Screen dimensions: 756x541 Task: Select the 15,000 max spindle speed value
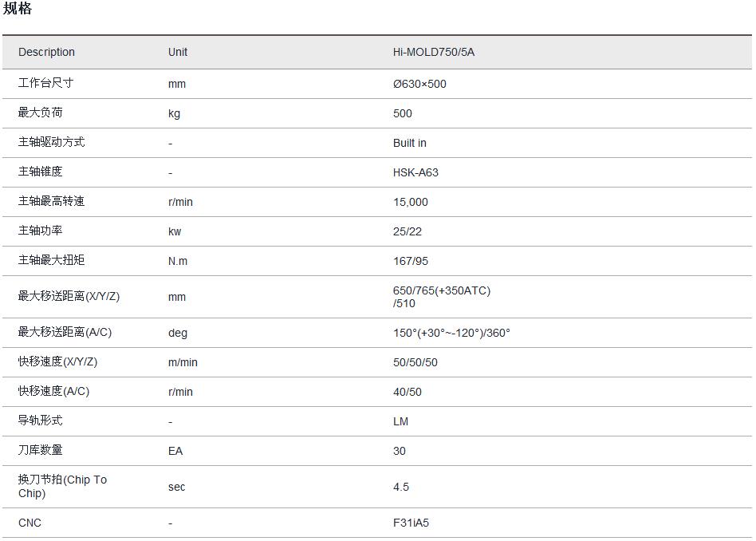click(410, 202)
